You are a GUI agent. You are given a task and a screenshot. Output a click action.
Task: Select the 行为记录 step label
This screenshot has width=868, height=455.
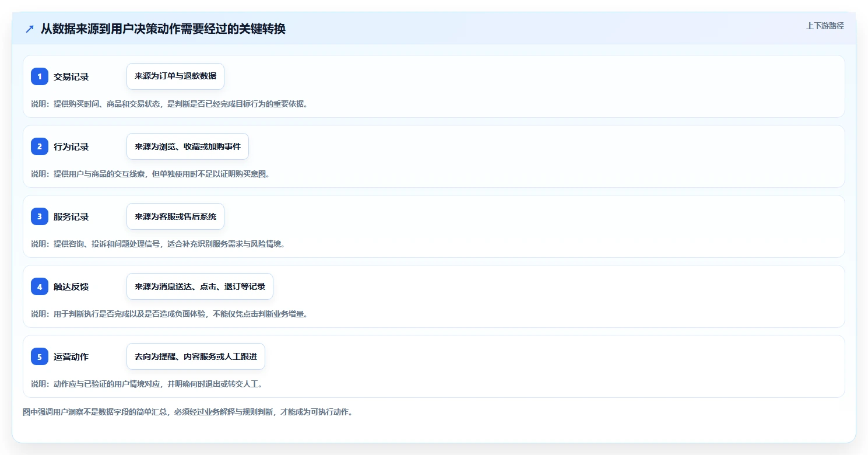point(71,146)
